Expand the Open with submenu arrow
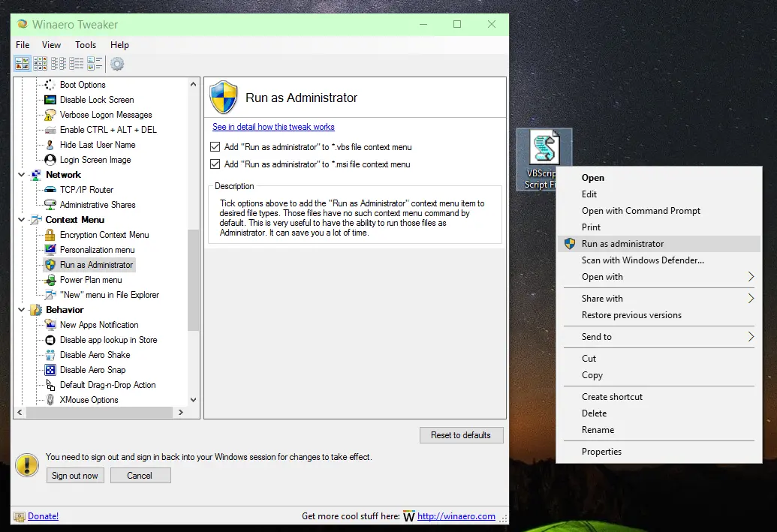Viewport: 777px width, 532px height. click(x=751, y=277)
